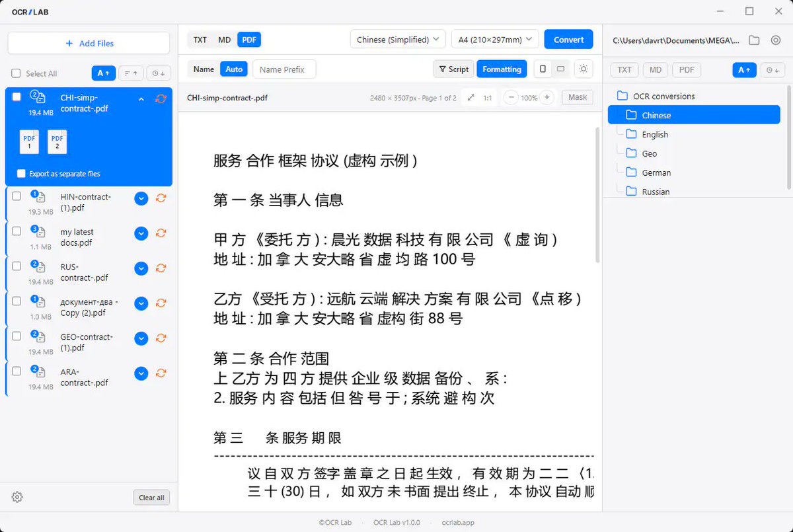
Task: Expand the документ-два - Copy (2).pdf entry
Action: click(141, 303)
